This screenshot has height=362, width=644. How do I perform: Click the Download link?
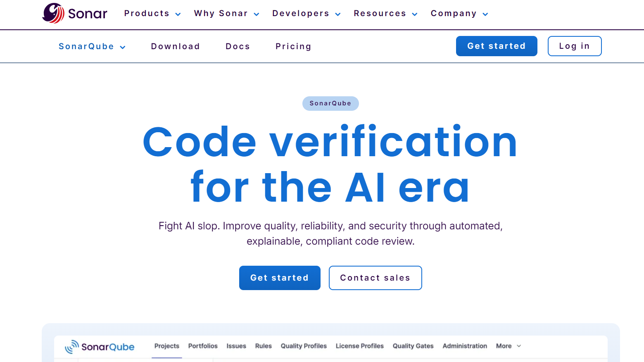click(175, 46)
